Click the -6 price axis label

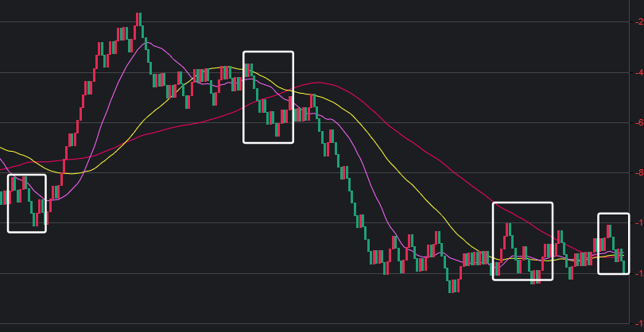click(638, 122)
